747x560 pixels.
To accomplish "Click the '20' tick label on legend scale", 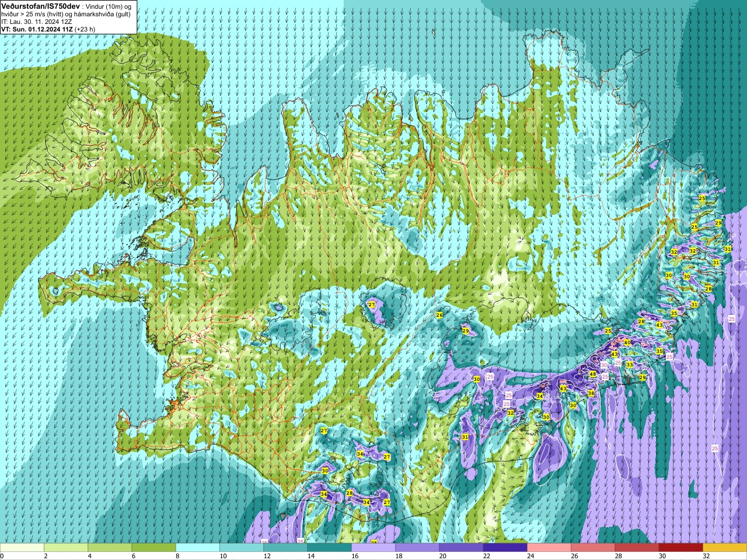I will click(442, 556).
